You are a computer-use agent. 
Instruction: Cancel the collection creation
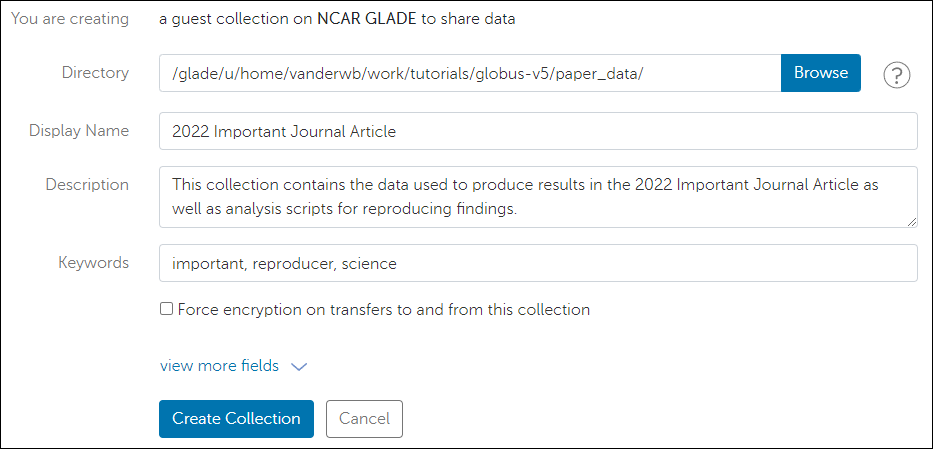tap(364, 419)
